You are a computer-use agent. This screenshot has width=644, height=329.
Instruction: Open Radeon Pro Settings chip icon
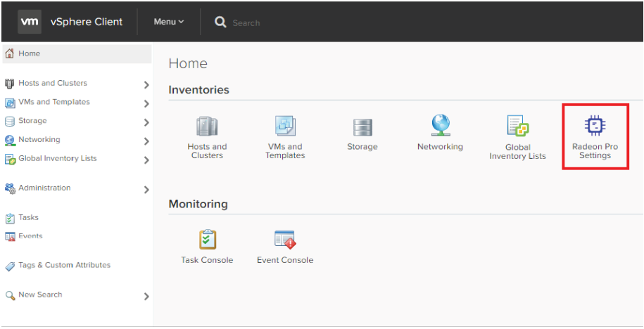click(595, 126)
